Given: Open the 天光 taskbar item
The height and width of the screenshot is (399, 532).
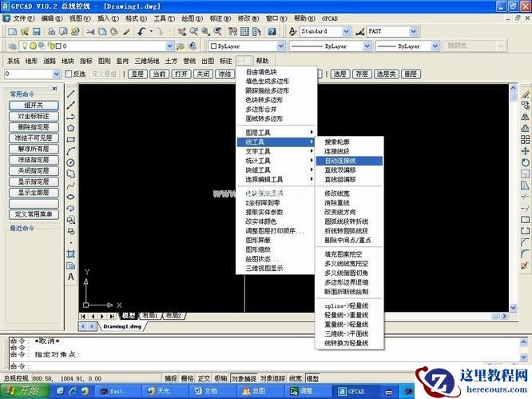Looking at the screenshot, I should (165, 391).
